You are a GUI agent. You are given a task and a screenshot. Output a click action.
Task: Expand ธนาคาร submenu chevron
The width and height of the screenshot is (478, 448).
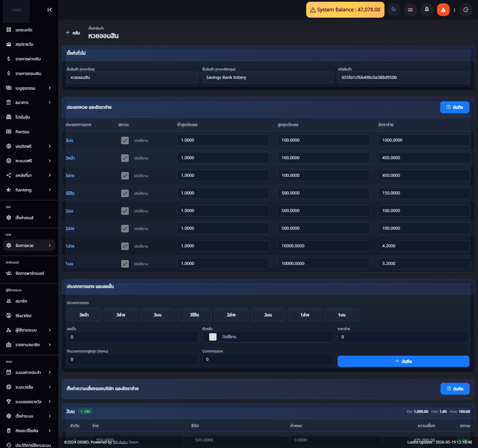(50, 102)
